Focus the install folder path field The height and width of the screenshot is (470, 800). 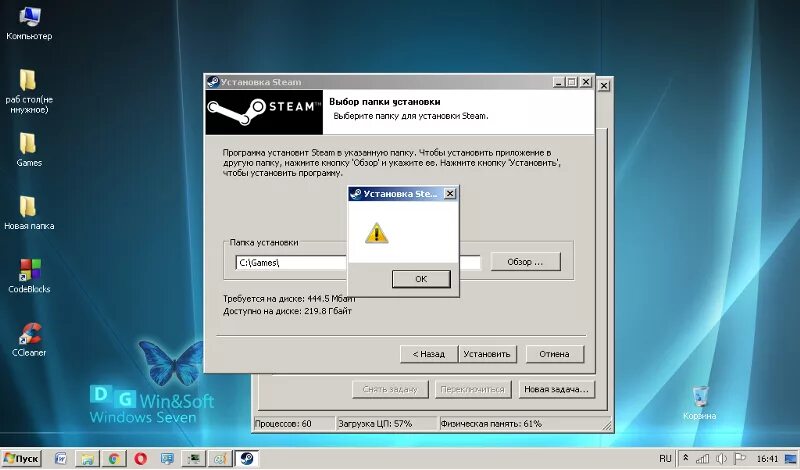358,263
